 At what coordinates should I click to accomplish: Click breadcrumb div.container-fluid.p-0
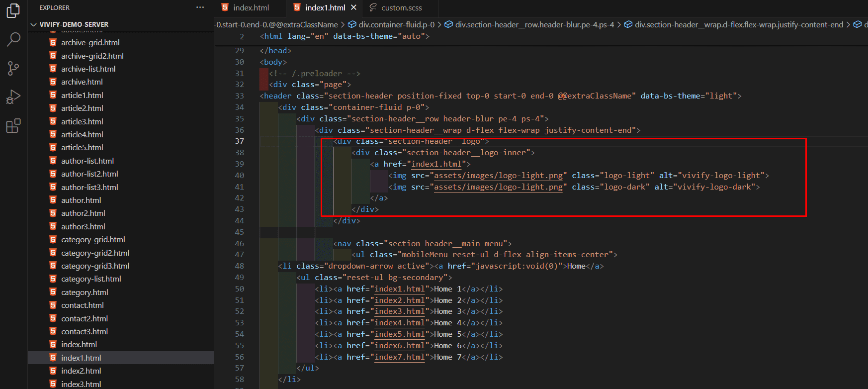[391, 24]
